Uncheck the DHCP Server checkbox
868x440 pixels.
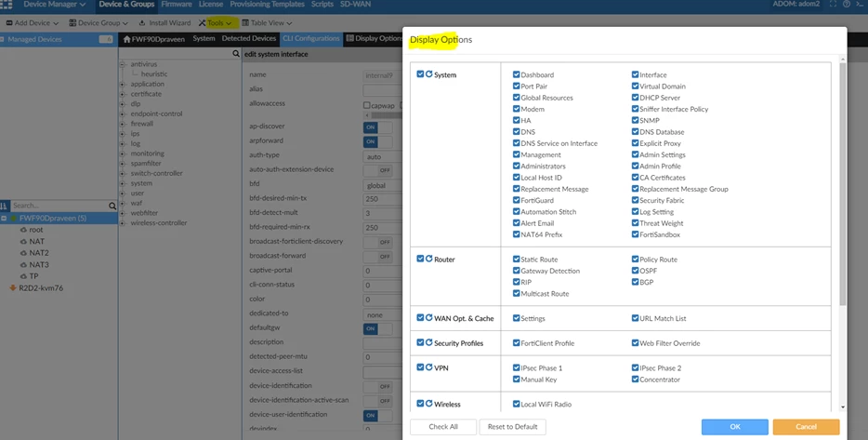pos(635,97)
